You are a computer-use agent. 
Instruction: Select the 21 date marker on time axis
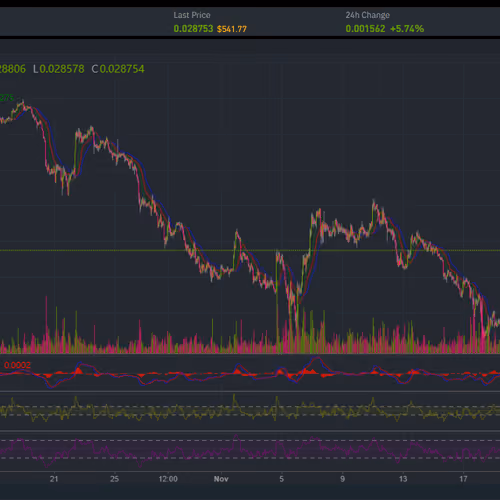54,479
